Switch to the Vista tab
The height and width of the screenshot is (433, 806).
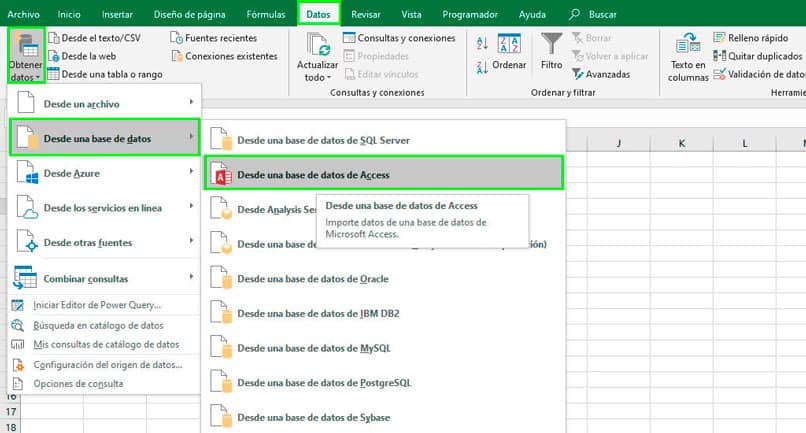(411, 14)
